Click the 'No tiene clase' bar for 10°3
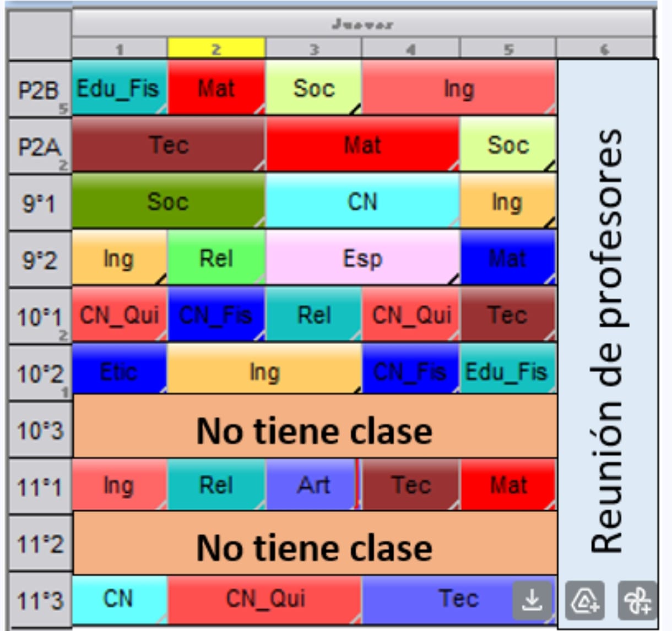Screen dimensions: 672x631 (x=315, y=430)
